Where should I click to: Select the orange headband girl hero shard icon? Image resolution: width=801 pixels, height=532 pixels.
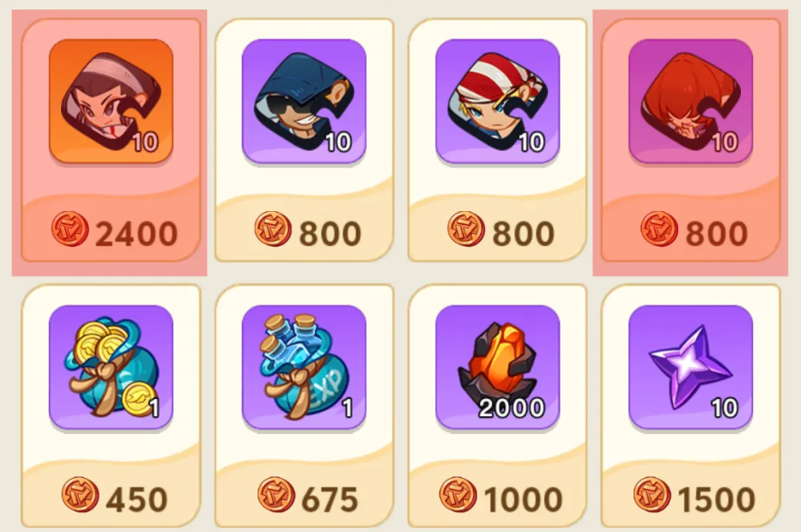[111, 101]
